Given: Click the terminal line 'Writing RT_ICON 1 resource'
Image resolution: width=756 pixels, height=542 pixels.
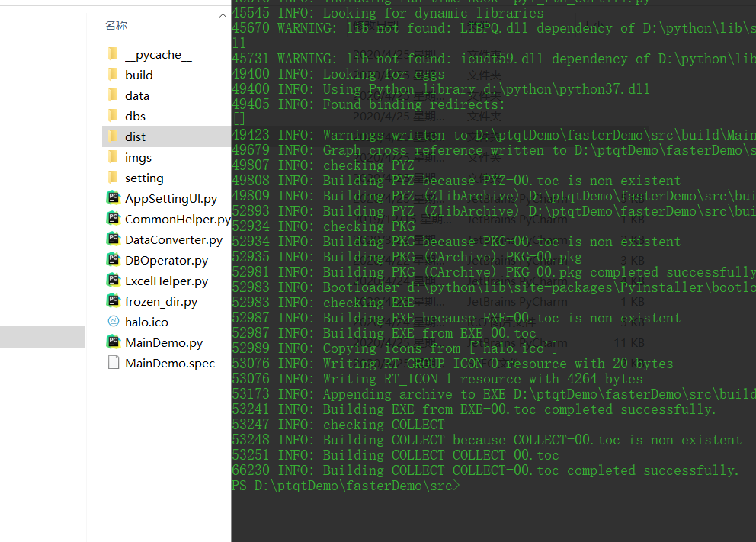Looking at the screenshot, I should point(437,379).
